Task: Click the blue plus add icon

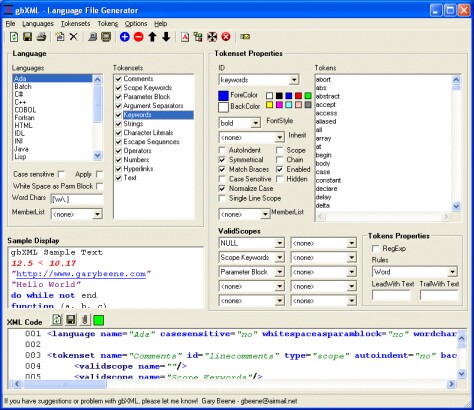Action: [x=125, y=37]
